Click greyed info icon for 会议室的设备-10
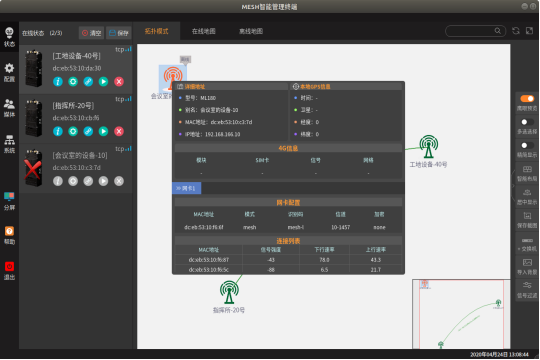This screenshot has height=360, width=540. coord(58,181)
